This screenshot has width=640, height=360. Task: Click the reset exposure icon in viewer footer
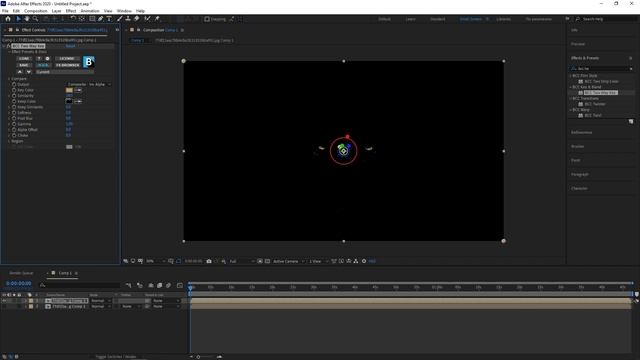364,261
